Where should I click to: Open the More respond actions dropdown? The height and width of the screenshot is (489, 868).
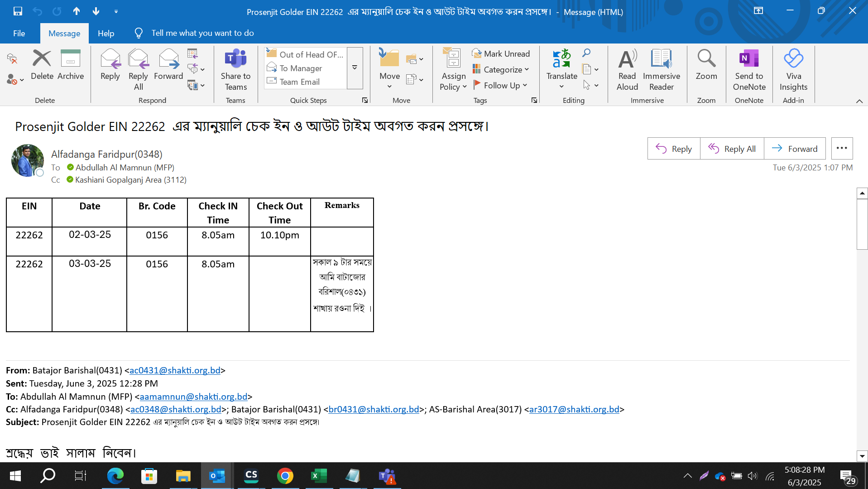click(196, 85)
